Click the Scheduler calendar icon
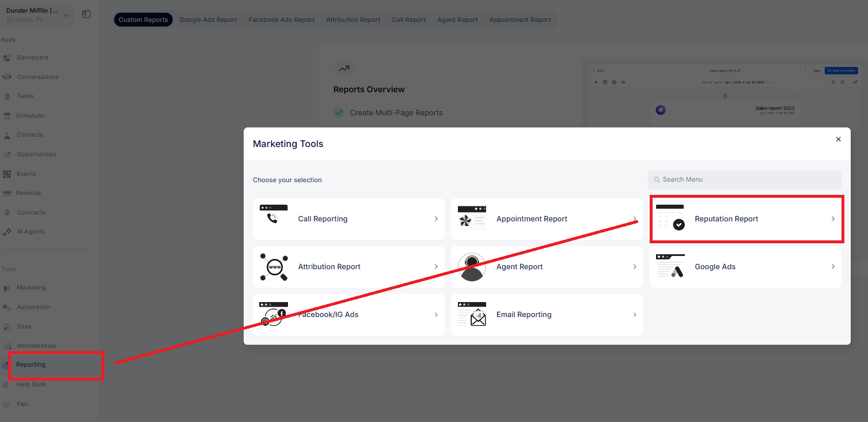Screen dimensions: 868x422 pos(7,116)
